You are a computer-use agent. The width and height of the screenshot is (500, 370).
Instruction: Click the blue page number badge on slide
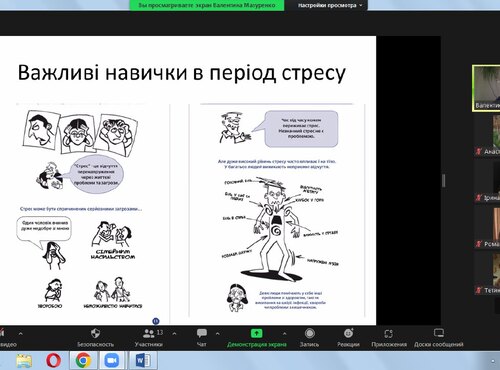pyautogui.click(x=156, y=321)
